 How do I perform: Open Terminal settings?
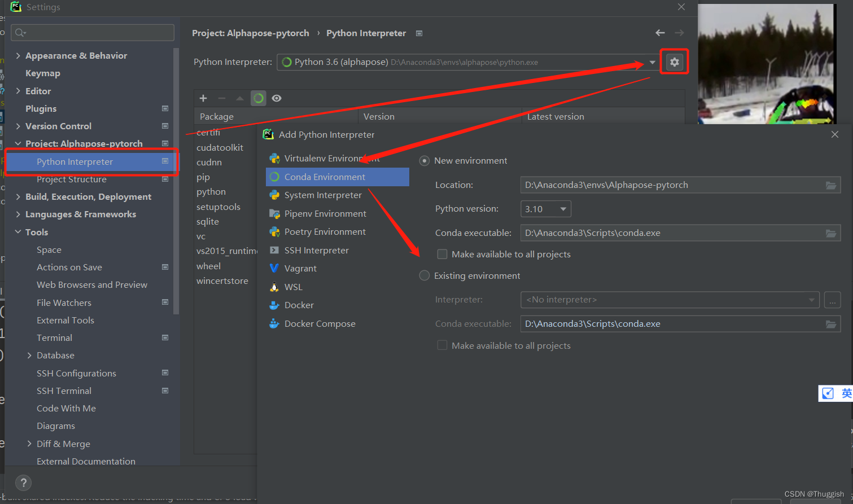tap(54, 338)
